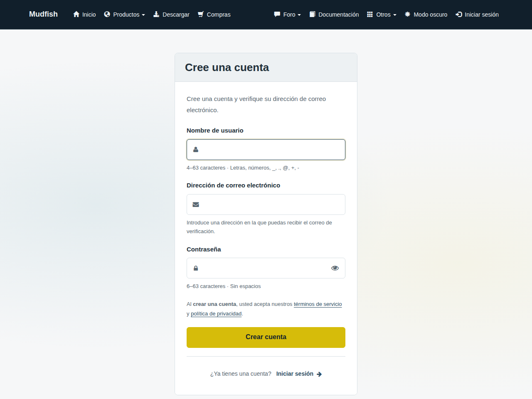Show password with the eye icon
Image resolution: width=532 pixels, height=399 pixels.
(x=335, y=268)
